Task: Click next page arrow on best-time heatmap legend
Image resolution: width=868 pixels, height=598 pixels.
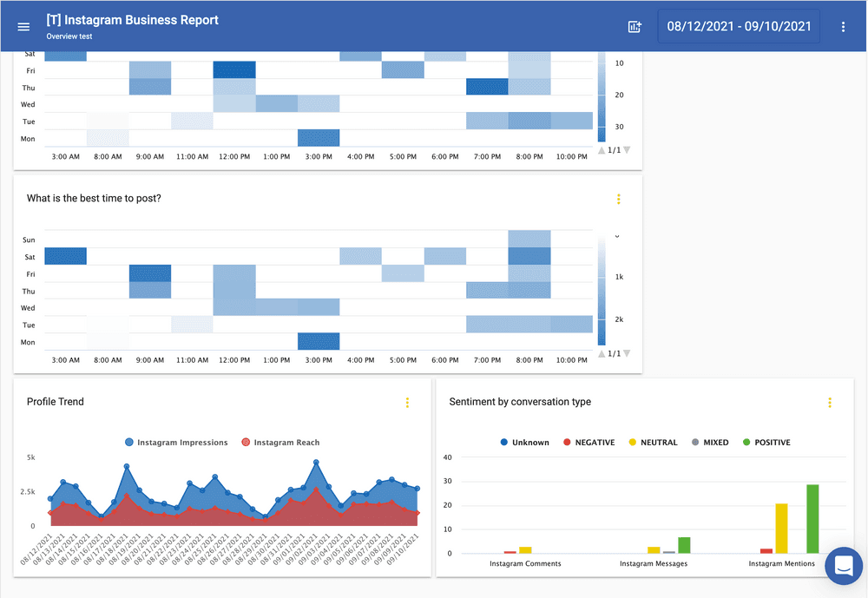Action: click(627, 353)
